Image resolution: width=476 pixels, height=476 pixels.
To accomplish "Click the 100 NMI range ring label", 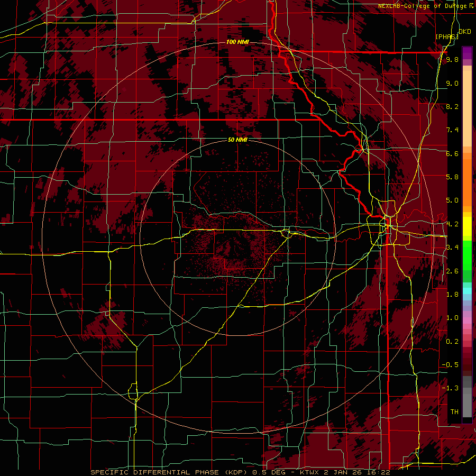I will coord(237,42).
